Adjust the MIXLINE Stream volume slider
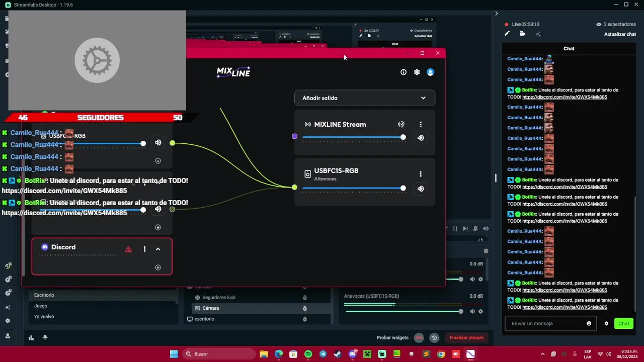Viewport: 644px width, 362px height. [x=353, y=137]
